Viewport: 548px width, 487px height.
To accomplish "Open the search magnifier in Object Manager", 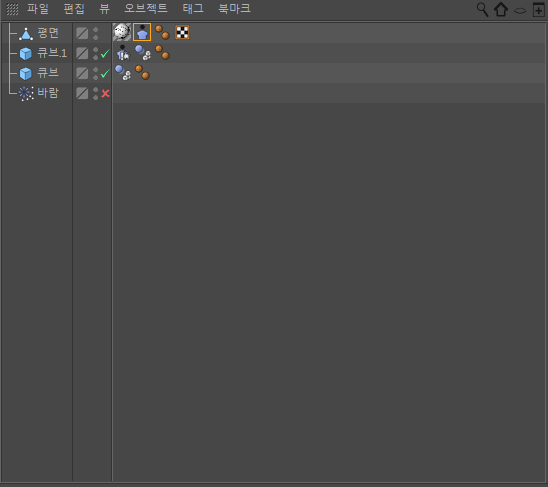I will (x=482, y=9).
